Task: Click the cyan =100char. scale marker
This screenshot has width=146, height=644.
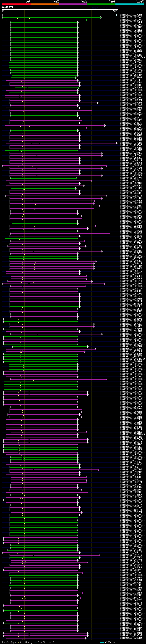Action: click(102, 642)
